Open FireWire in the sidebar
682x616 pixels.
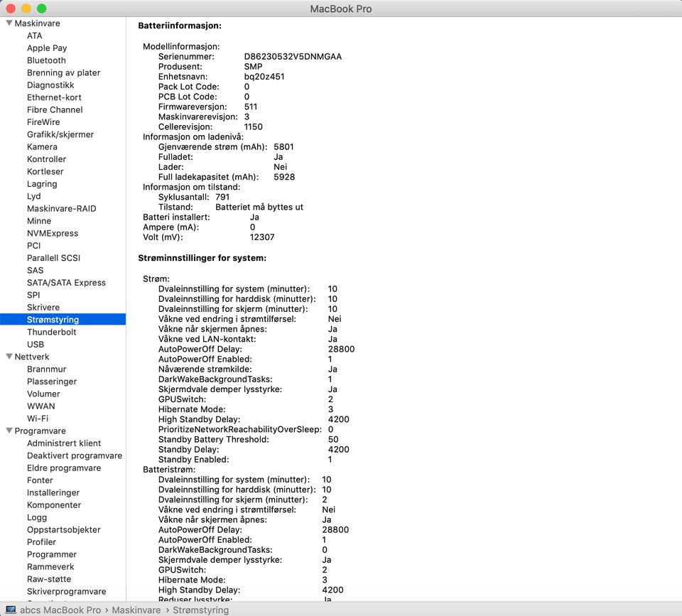coord(43,121)
